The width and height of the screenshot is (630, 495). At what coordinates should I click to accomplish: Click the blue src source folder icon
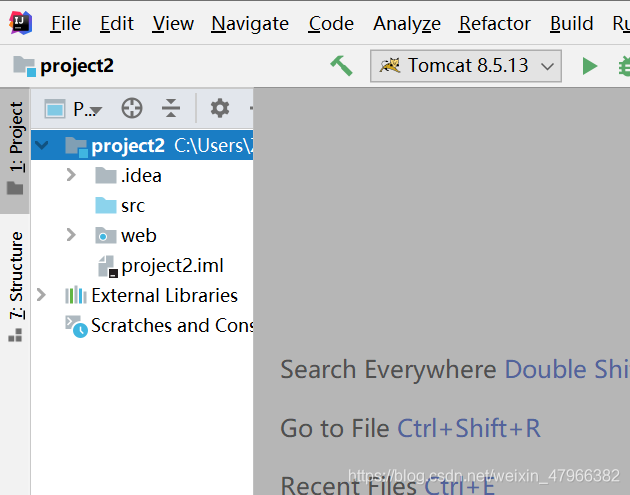(x=106, y=205)
